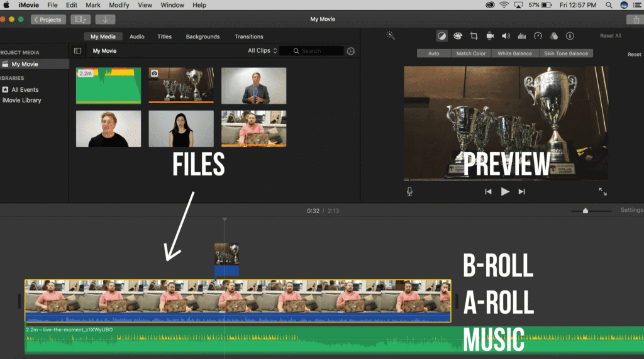Show the clip information icon
644x359 pixels.
(570, 36)
